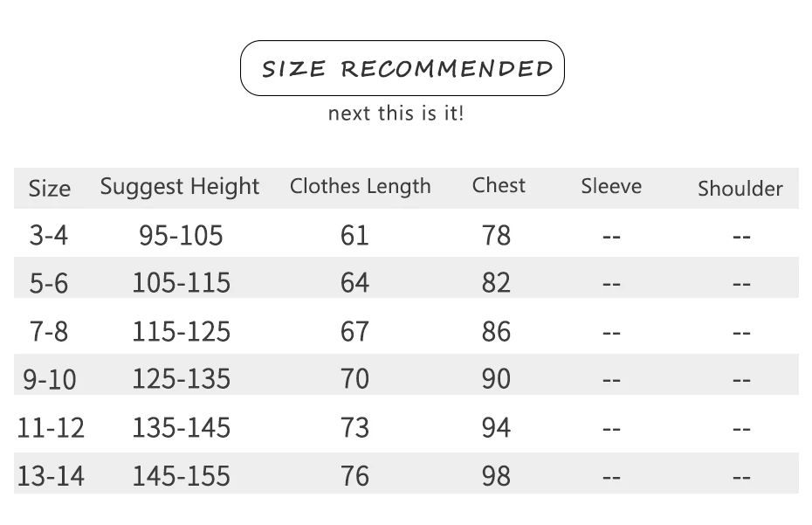Click the clothes length value 70
The height and width of the screenshot is (525, 812).
354,379
